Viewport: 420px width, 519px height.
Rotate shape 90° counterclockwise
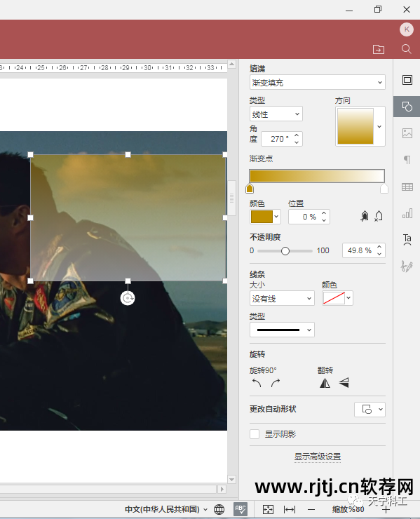coord(257,383)
